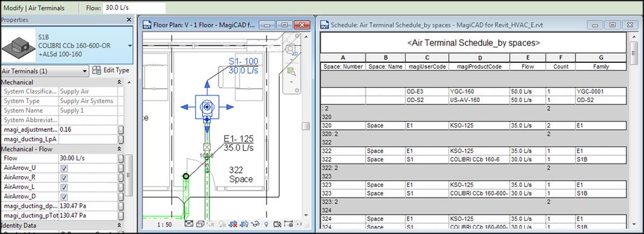Open the navigation bar options arrow
Image resolution: width=644 pixels, height=234 pixels.
point(297,90)
